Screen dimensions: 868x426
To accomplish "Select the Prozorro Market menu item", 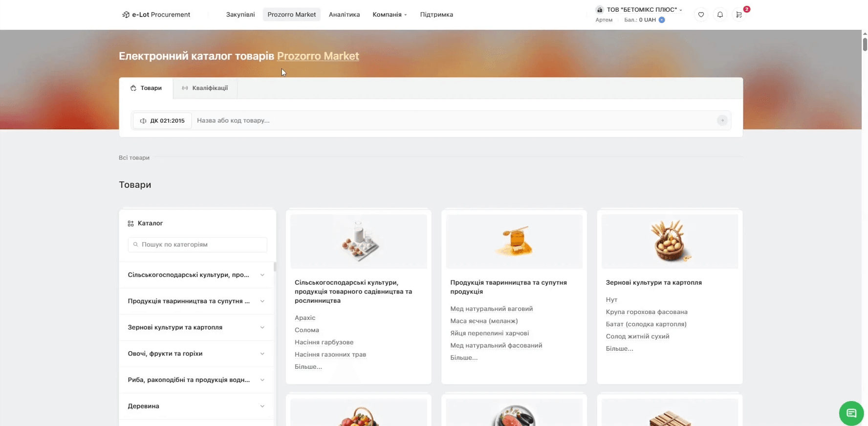I will coord(292,15).
